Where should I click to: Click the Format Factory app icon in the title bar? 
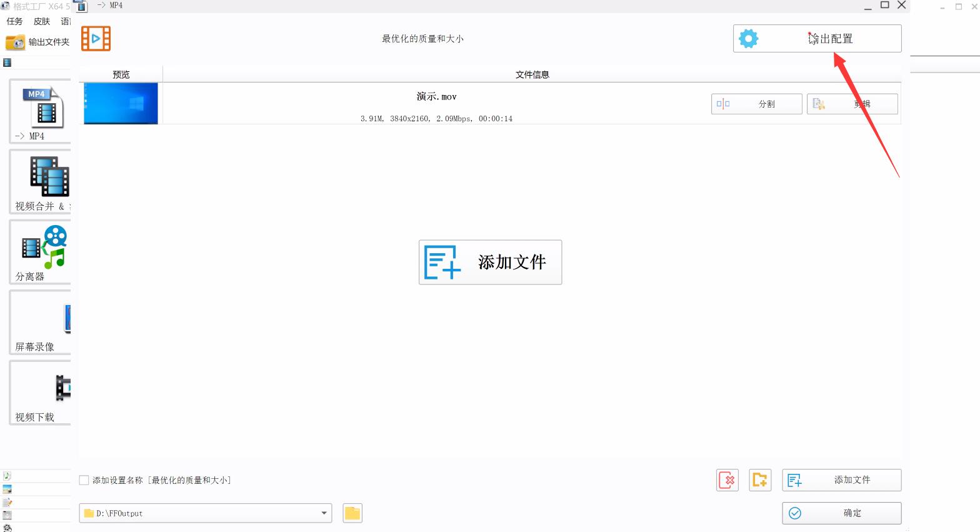click(x=5, y=6)
